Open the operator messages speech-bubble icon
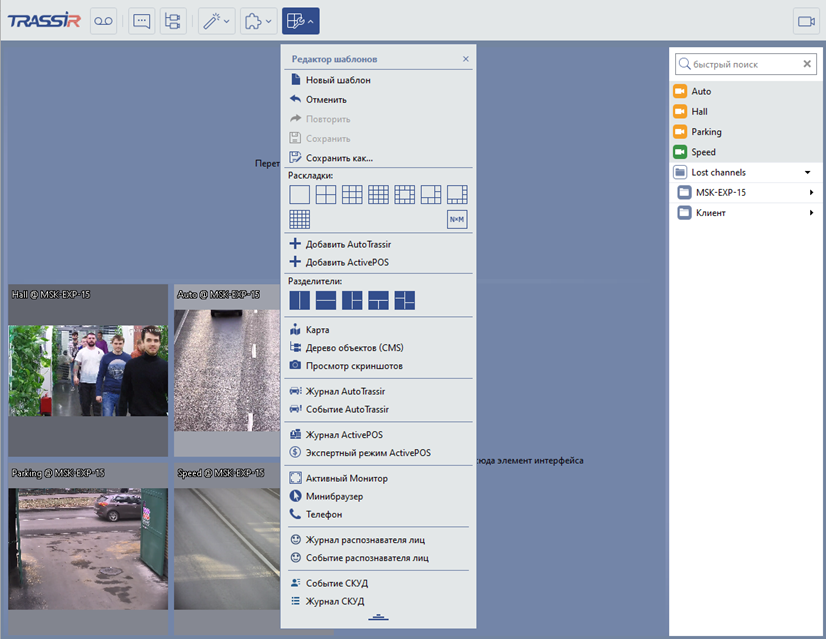Image resolution: width=826 pixels, height=639 pixels. pos(141,20)
